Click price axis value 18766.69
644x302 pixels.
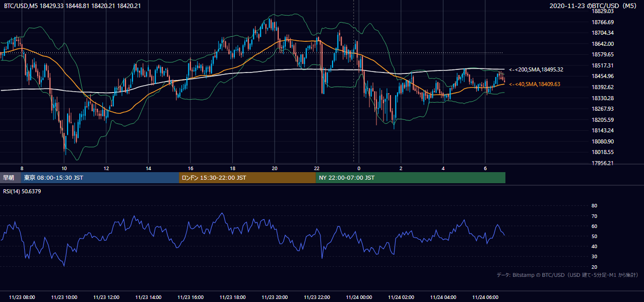[603, 22]
